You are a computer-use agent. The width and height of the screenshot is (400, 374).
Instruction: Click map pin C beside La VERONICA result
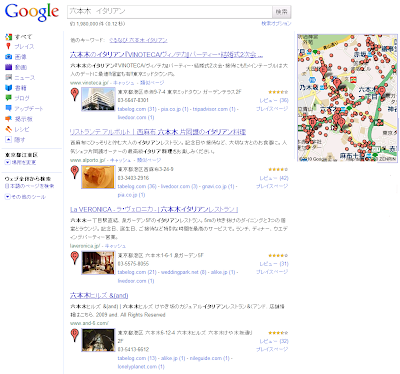75,258
